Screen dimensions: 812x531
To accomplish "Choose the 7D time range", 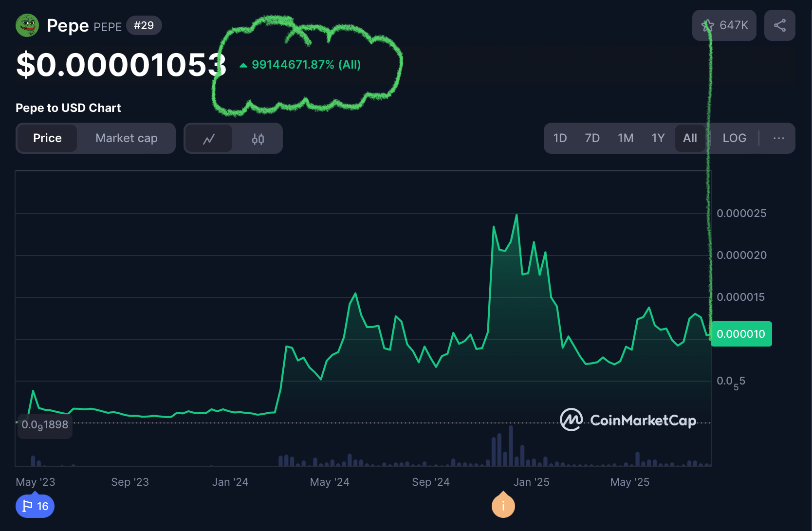I will [x=592, y=138].
